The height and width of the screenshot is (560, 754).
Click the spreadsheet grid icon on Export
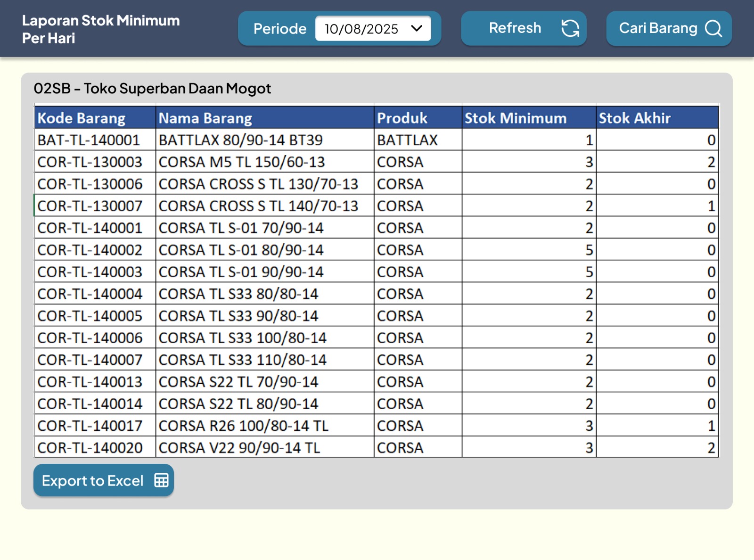[161, 480]
